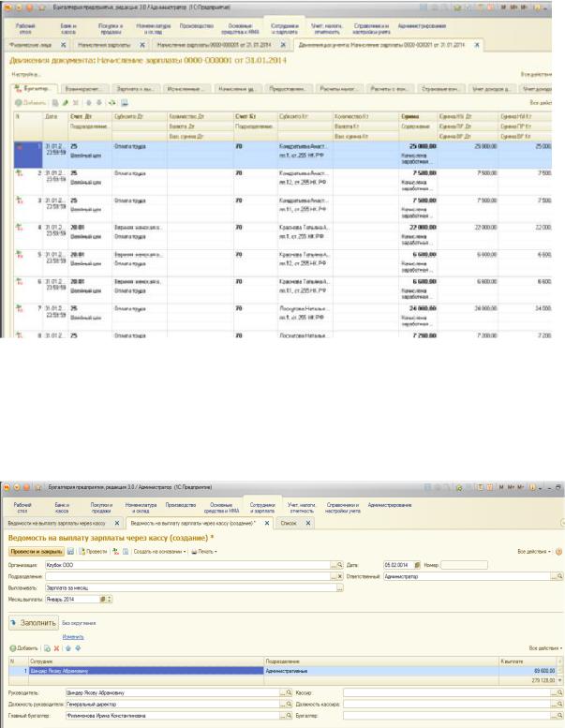
Task: Click the Провести и закрыть button
Action: click(x=37, y=552)
